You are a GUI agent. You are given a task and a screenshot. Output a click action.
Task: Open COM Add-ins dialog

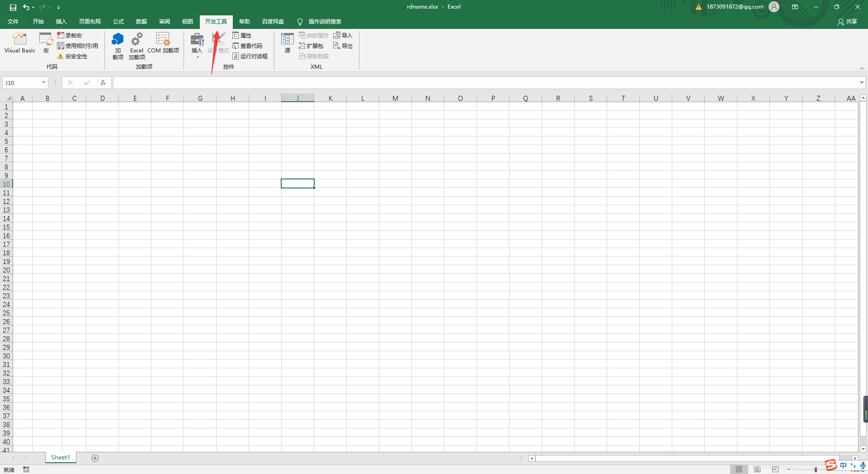pyautogui.click(x=163, y=43)
